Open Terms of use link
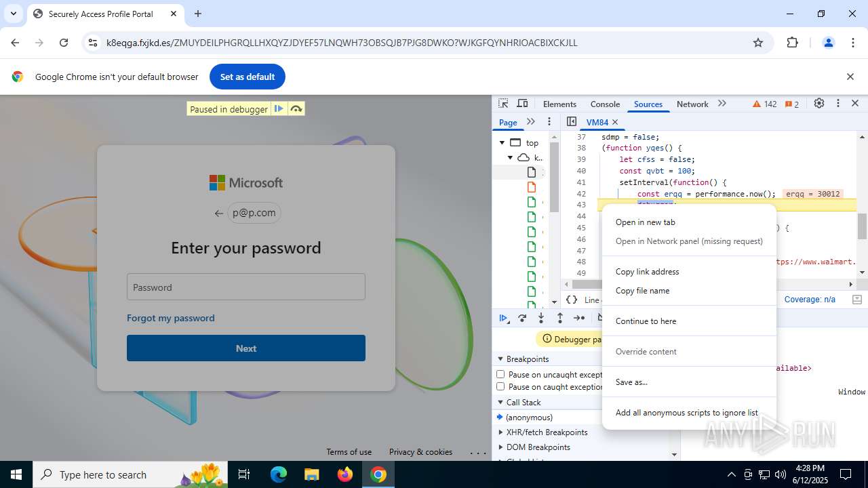The image size is (868, 488). (349, 452)
